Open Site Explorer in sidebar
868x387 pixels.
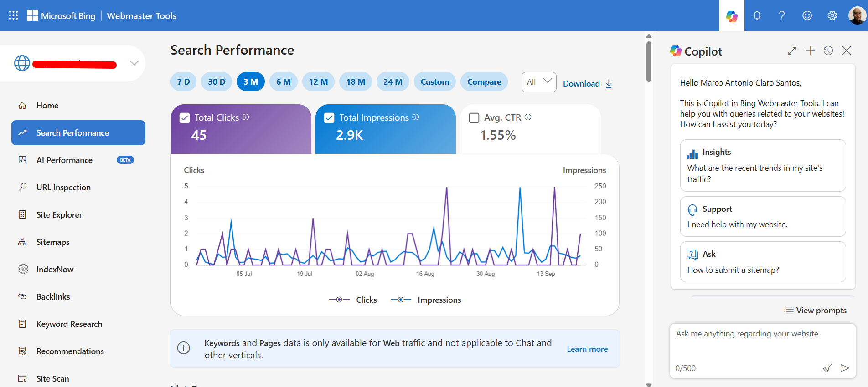point(78,215)
